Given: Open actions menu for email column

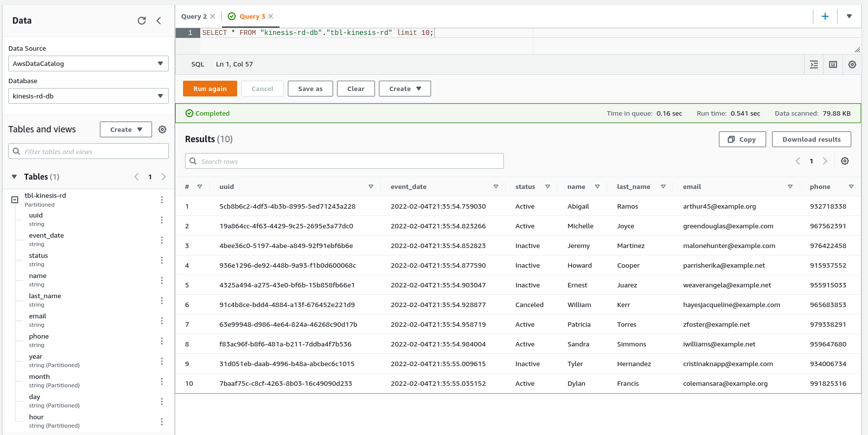Looking at the screenshot, I should (x=162, y=321).
